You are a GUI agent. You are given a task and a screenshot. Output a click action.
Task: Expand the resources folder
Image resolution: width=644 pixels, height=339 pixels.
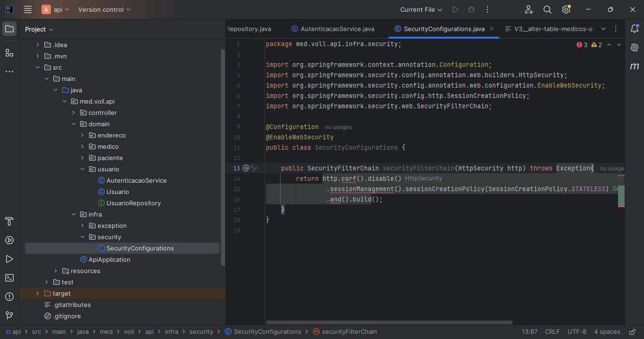point(56,271)
